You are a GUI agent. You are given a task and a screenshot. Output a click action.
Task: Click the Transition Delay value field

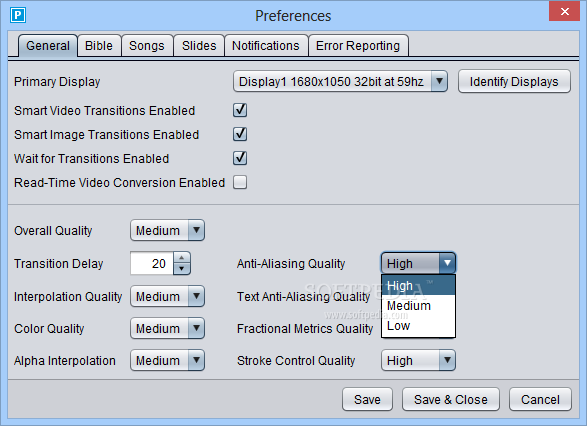(152, 264)
